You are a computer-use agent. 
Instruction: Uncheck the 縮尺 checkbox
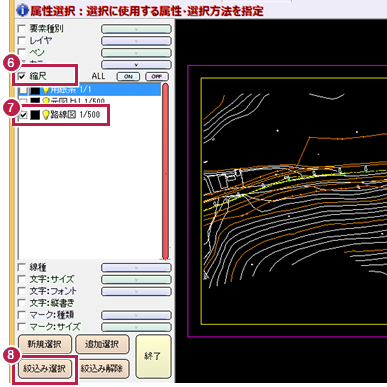tap(22, 76)
